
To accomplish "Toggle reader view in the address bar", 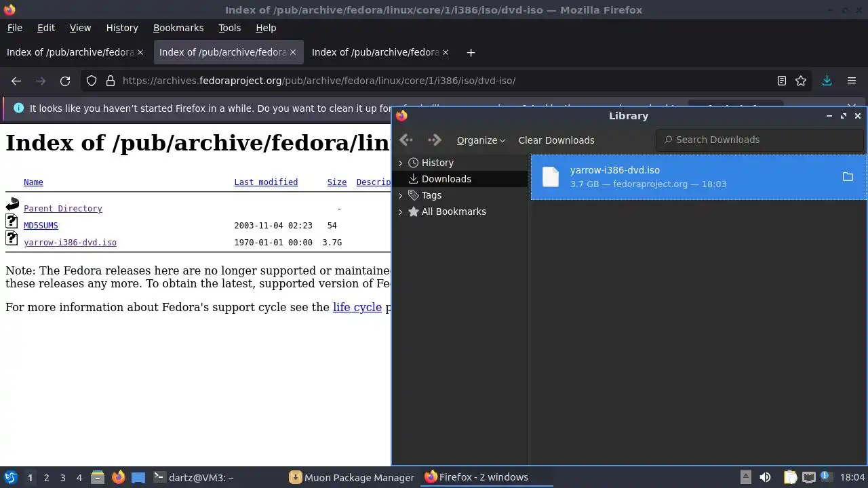I will (782, 81).
